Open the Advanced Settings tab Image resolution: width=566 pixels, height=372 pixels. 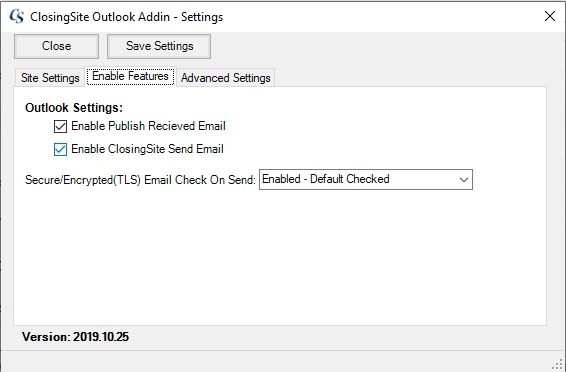tap(226, 78)
